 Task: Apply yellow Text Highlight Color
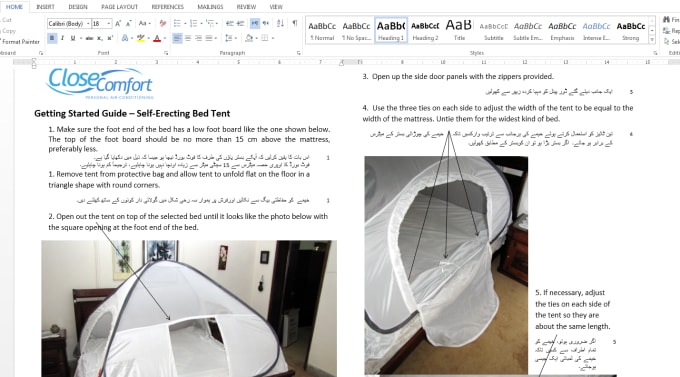click(x=140, y=38)
